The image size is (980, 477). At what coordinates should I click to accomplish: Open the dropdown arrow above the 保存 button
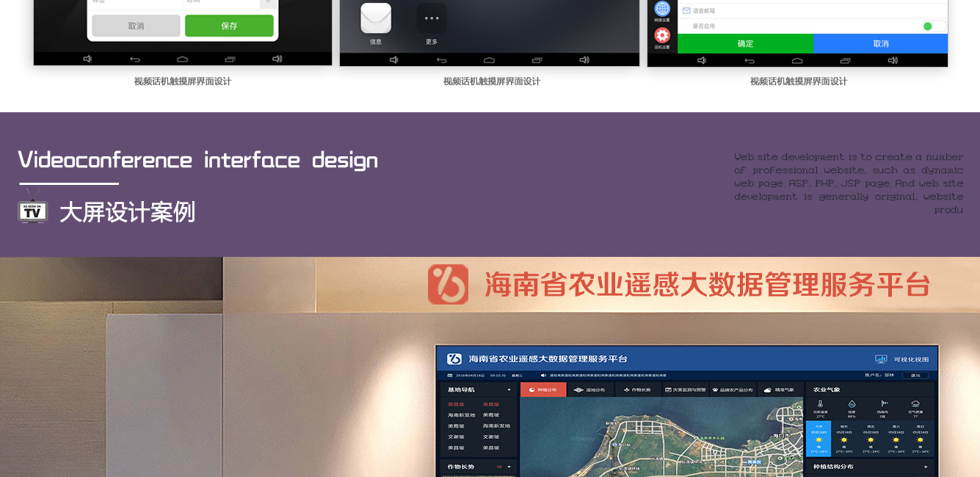click(x=268, y=3)
